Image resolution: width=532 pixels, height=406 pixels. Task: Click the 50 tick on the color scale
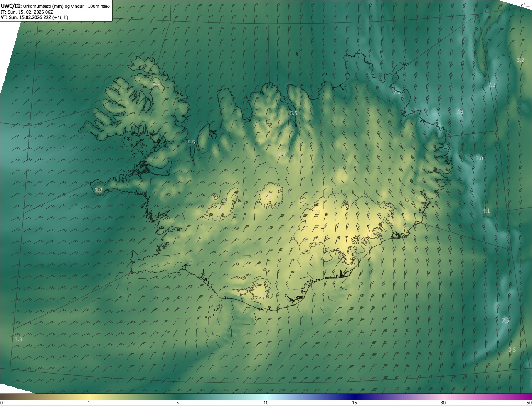click(529, 403)
